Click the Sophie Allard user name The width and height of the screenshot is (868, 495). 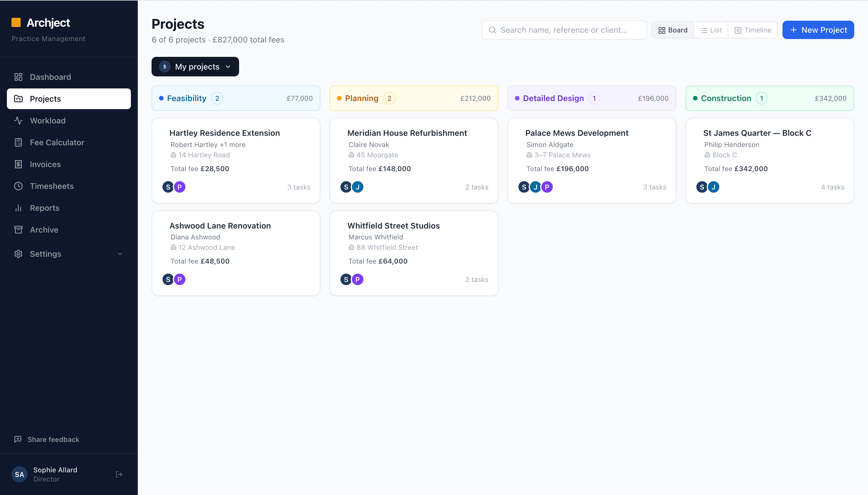point(55,469)
